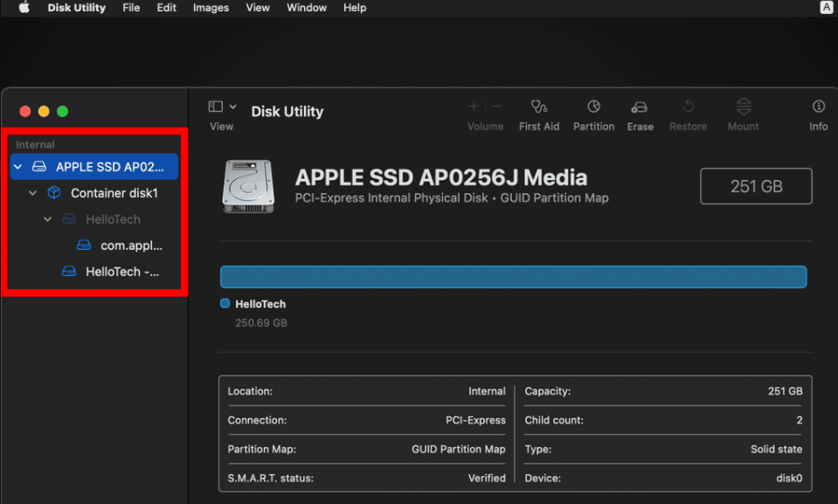Image resolution: width=838 pixels, height=504 pixels.
Task: Click the sidebar View toolbar icon
Action: tap(215, 107)
